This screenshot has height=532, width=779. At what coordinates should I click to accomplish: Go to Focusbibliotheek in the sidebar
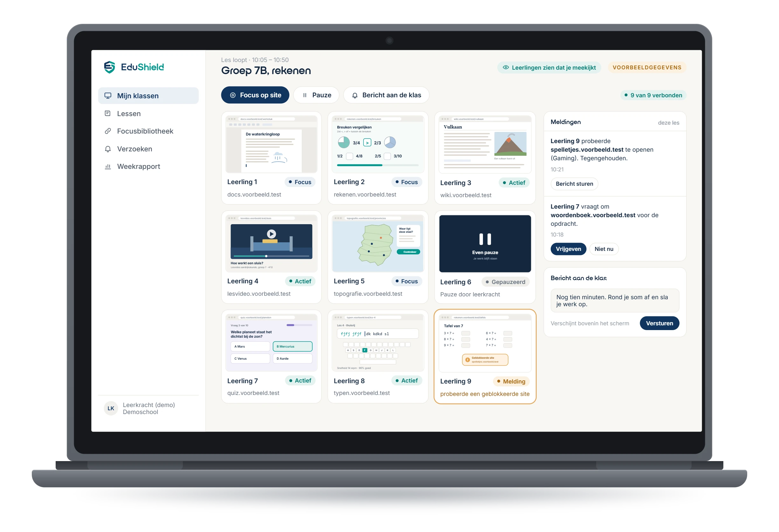point(148,131)
